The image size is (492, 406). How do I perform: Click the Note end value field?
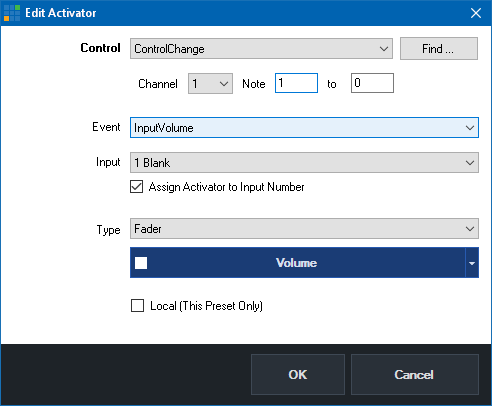point(372,83)
